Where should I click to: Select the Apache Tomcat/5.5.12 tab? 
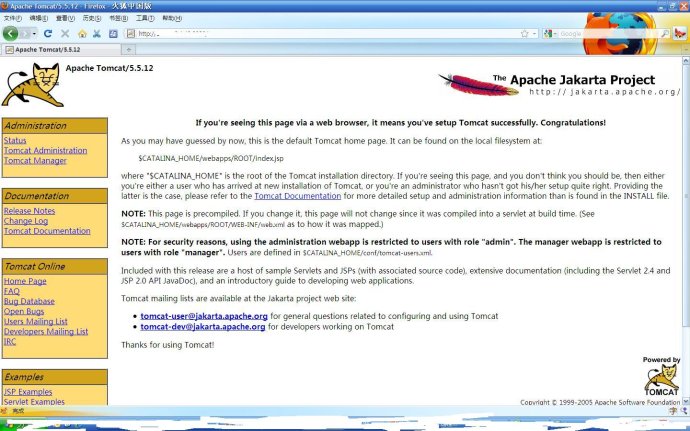click(60, 50)
